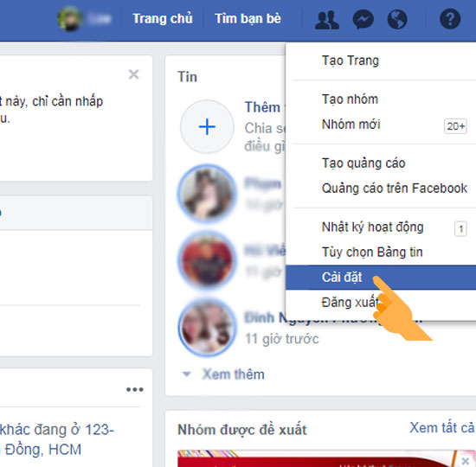Open the three-dot options on left card

(x=135, y=389)
